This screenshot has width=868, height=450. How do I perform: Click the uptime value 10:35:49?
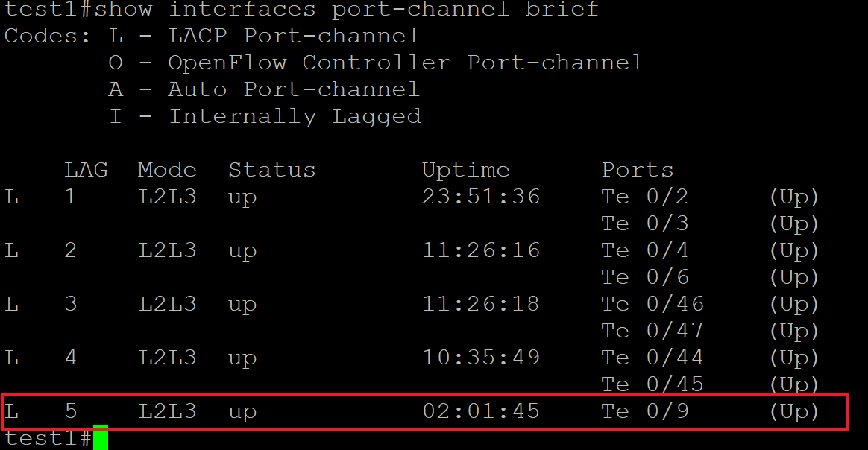481,358
